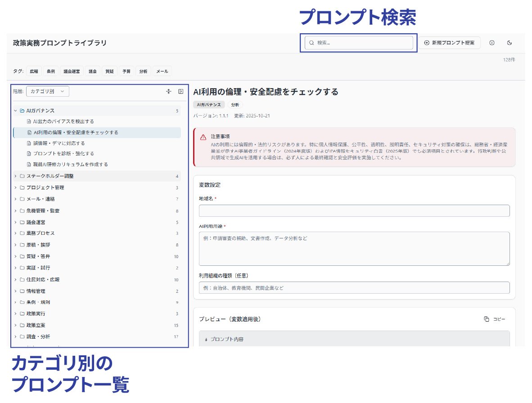This screenshot has height=403, width=532.
Task: Click the 地域名 input field
Action: point(354,211)
